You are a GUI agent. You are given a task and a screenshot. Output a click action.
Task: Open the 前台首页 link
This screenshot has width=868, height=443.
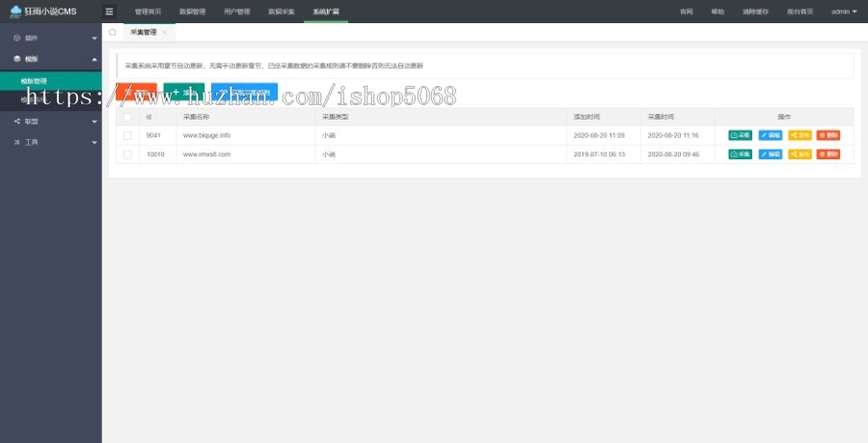click(800, 11)
